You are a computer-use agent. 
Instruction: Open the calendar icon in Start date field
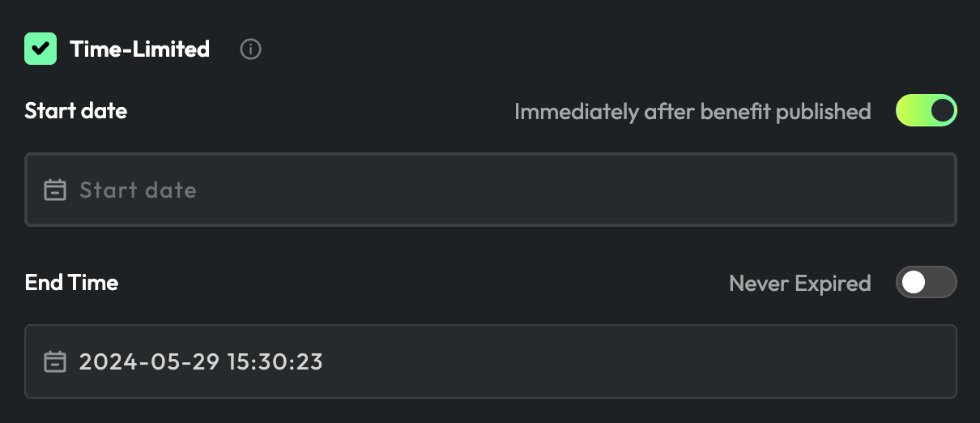(x=55, y=190)
